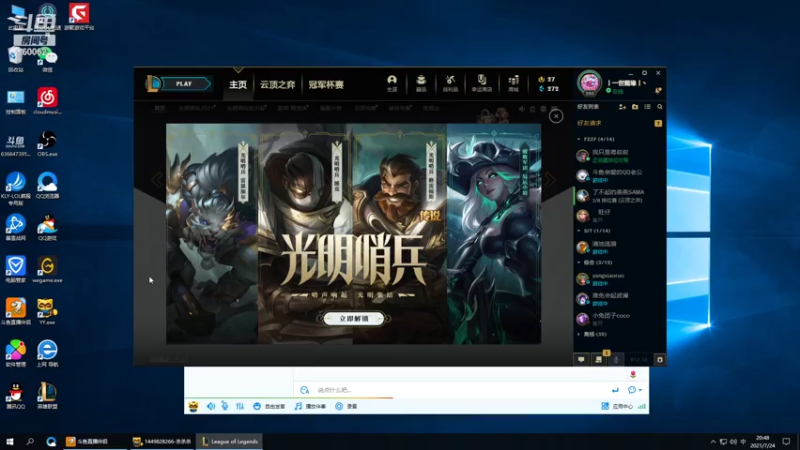This screenshot has width=800, height=450.
Task: Toggle the voice microphone icon
Action: click(x=616, y=360)
